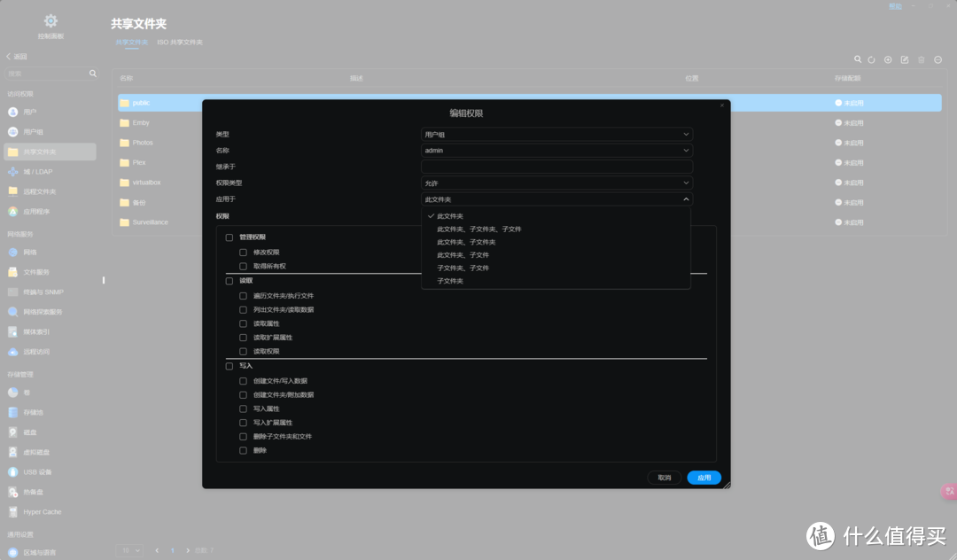Click the edit shared folder icon
The width and height of the screenshot is (957, 560).
click(905, 59)
